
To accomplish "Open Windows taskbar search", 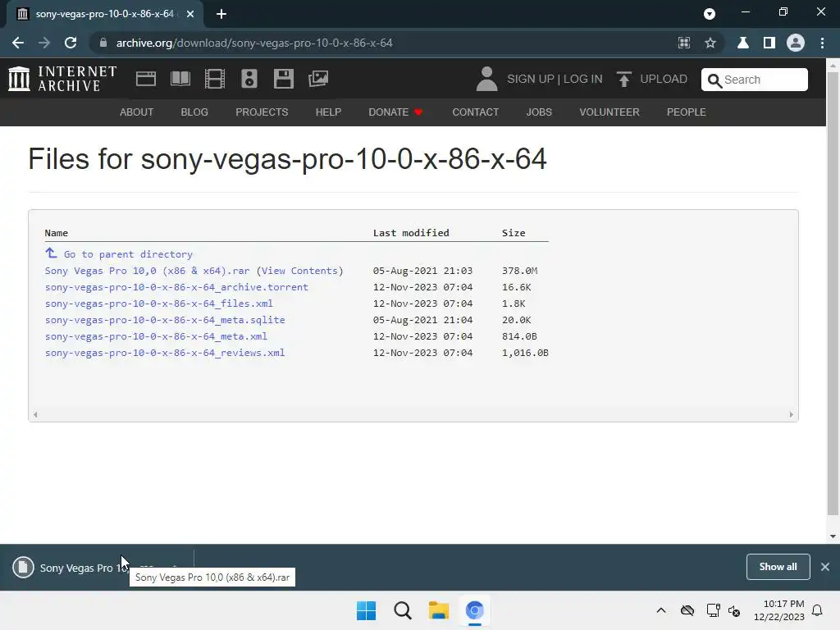I will (402, 610).
